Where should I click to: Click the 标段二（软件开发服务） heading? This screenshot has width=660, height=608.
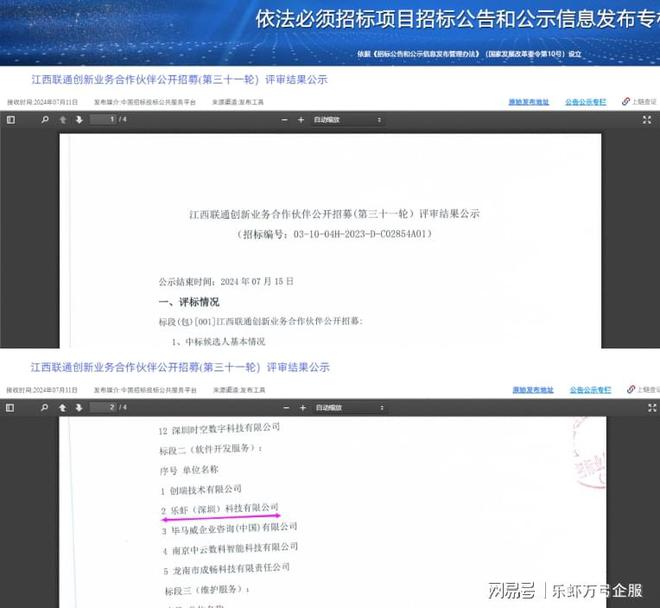tap(210, 449)
